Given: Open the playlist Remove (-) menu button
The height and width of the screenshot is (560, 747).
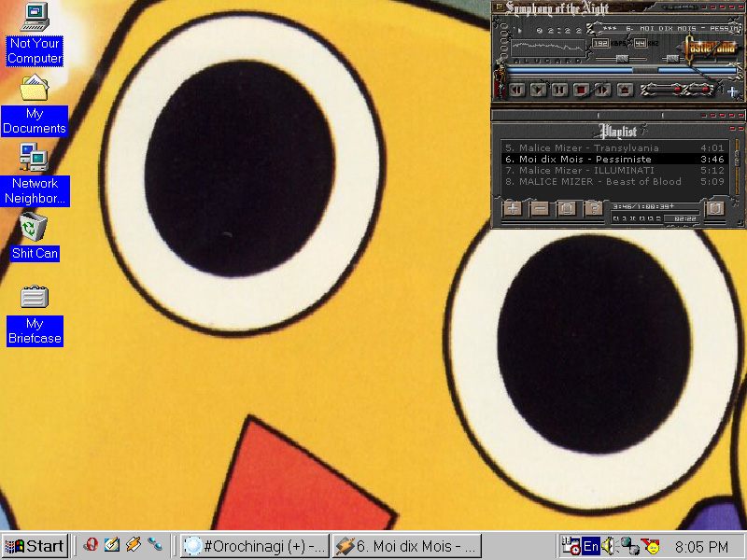Looking at the screenshot, I should click(540, 208).
